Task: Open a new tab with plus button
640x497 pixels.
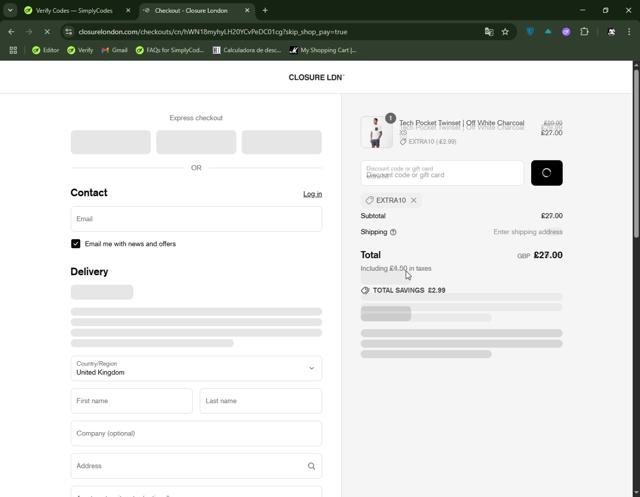Action: (x=265, y=11)
